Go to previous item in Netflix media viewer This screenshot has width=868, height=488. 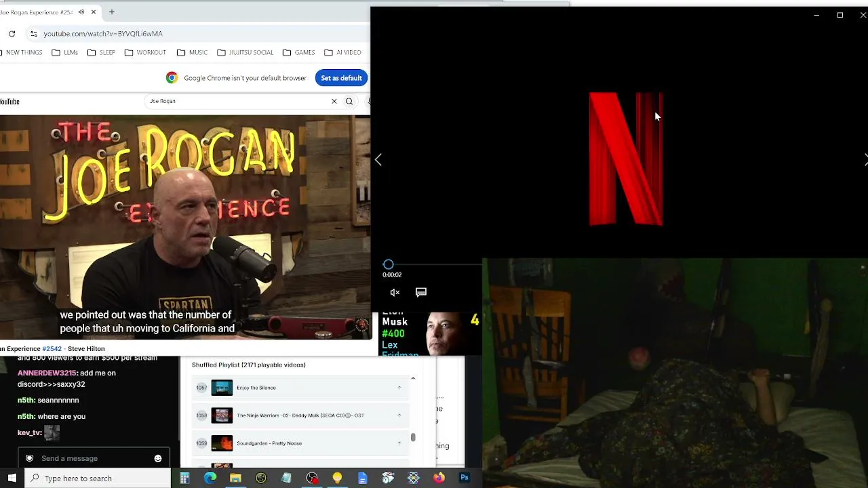pyautogui.click(x=378, y=160)
